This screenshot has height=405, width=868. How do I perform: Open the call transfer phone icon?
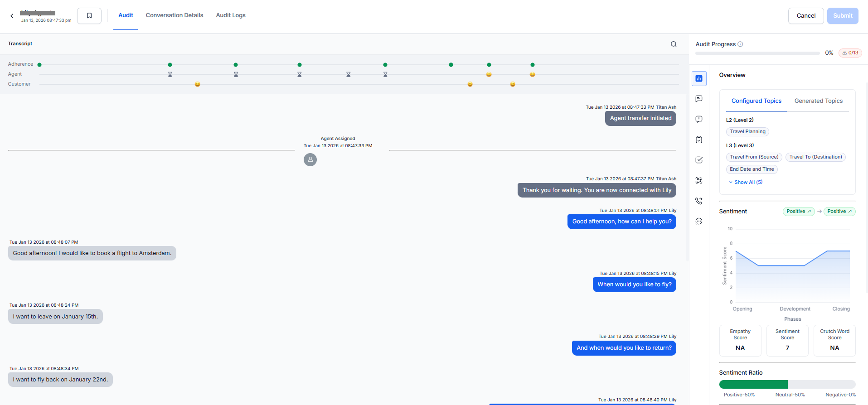[699, 201]
